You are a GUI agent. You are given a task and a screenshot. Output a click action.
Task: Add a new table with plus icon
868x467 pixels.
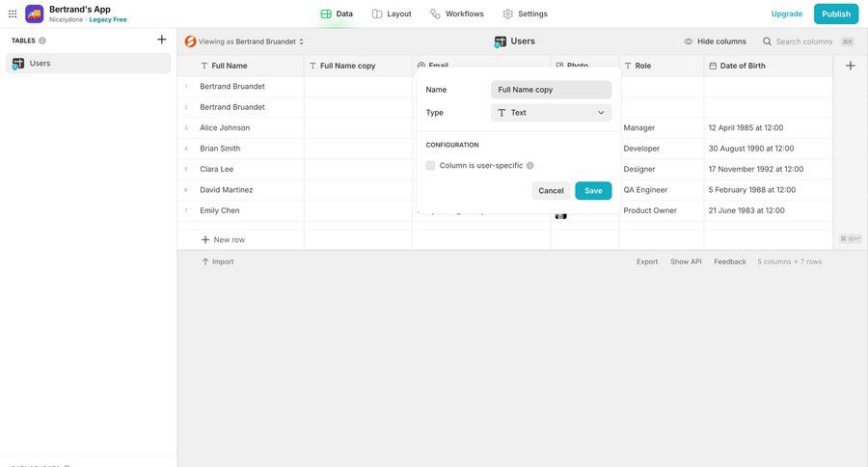[x=161, y=40]
